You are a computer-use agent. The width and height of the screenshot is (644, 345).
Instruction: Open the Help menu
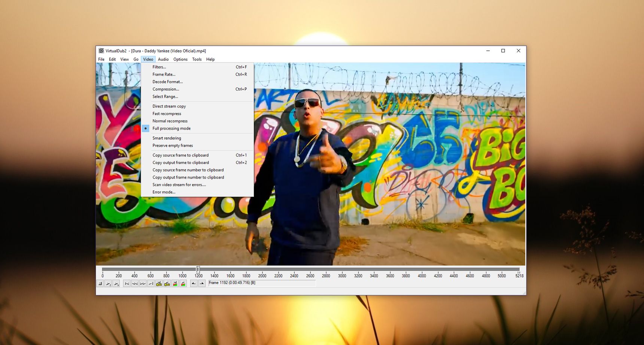[210, 59]
